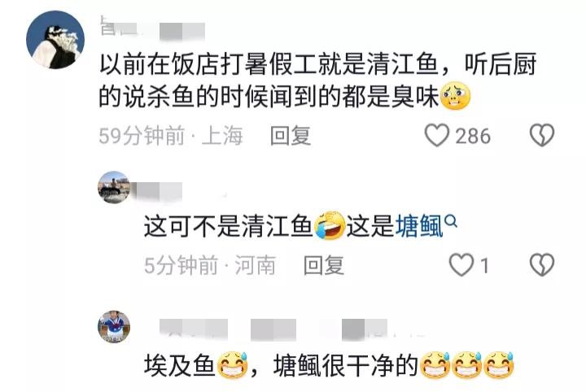This screenshot has width=586, height=392.
Task: Reply to the 5分钟前 Henan comment
Action: click(324, 265)
